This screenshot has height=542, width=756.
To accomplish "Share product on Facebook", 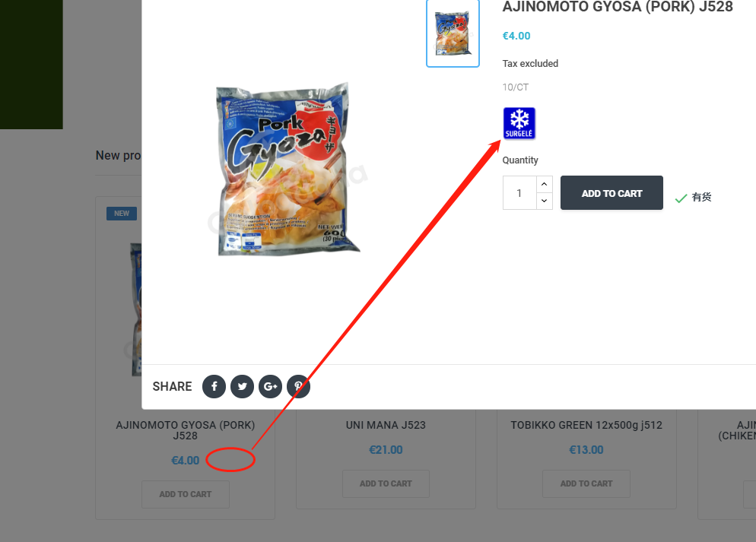I will click(214, 386).
